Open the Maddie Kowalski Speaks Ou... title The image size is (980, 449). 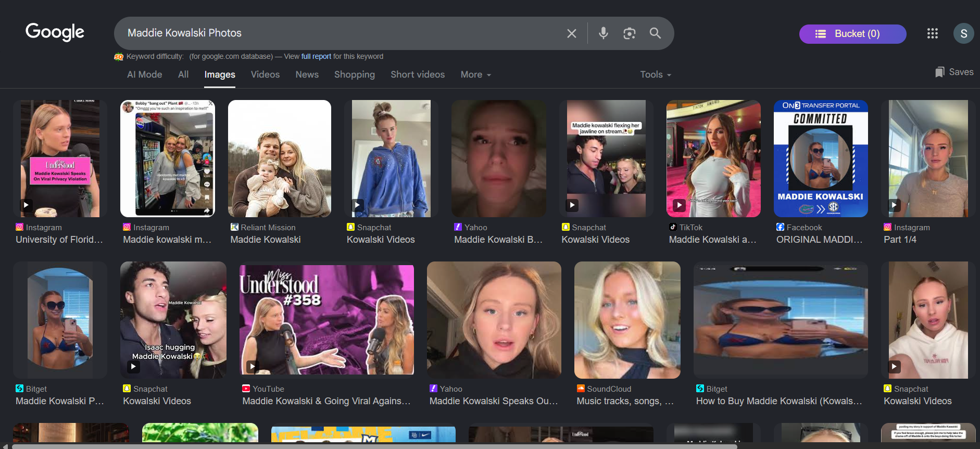pos(494,401)
